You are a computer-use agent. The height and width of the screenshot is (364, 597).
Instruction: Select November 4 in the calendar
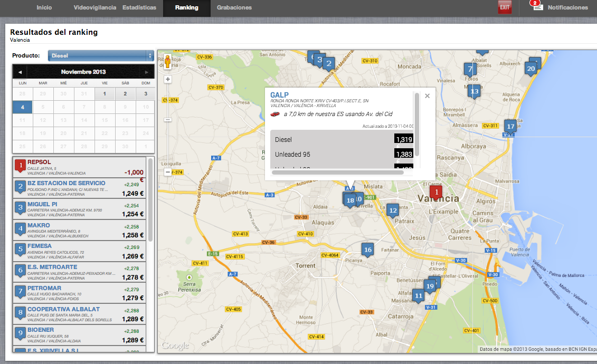[23, 107]
